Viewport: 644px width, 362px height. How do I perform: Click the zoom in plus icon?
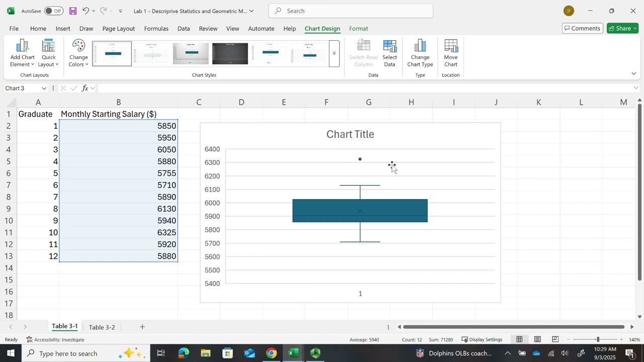click(621, 339)
